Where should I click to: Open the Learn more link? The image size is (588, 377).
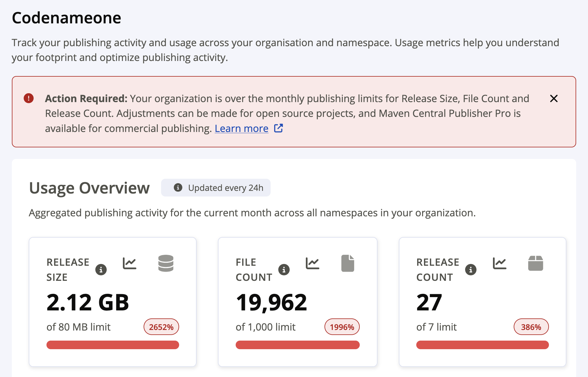click(x=242, y=128)
